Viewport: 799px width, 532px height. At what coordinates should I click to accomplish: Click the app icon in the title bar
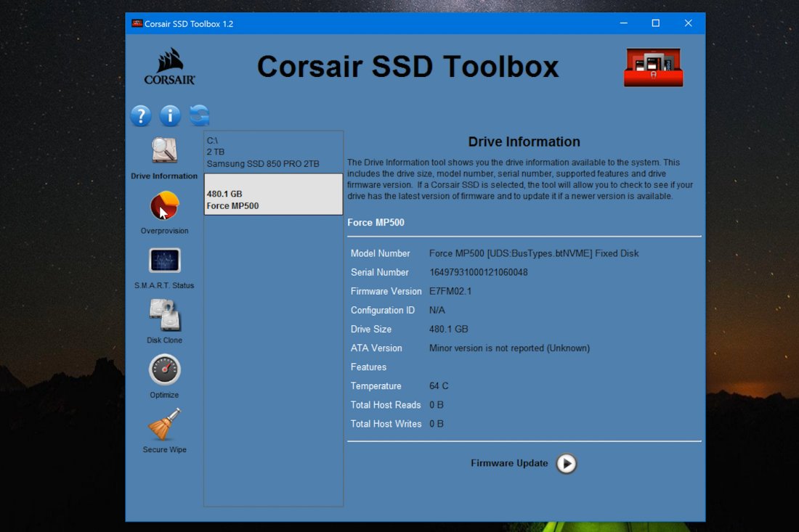pos(137,23)
